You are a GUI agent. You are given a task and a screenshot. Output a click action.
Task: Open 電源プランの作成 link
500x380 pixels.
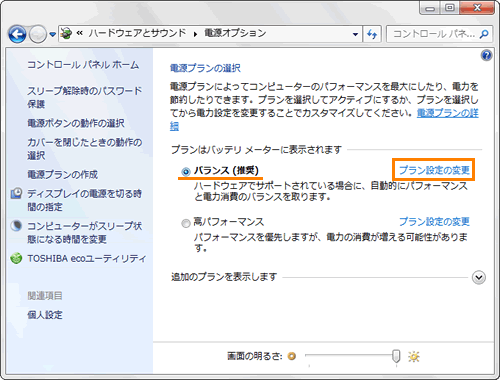[62, 174]
